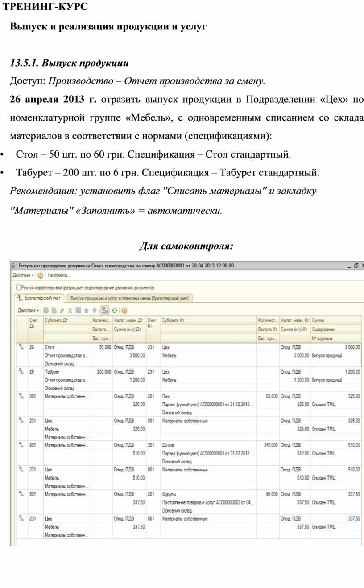Viewport: 364px width, 588px height.
Task: Open Выпуск продукции и услуг в плановых ценах tab
Action: click(130, 298)
